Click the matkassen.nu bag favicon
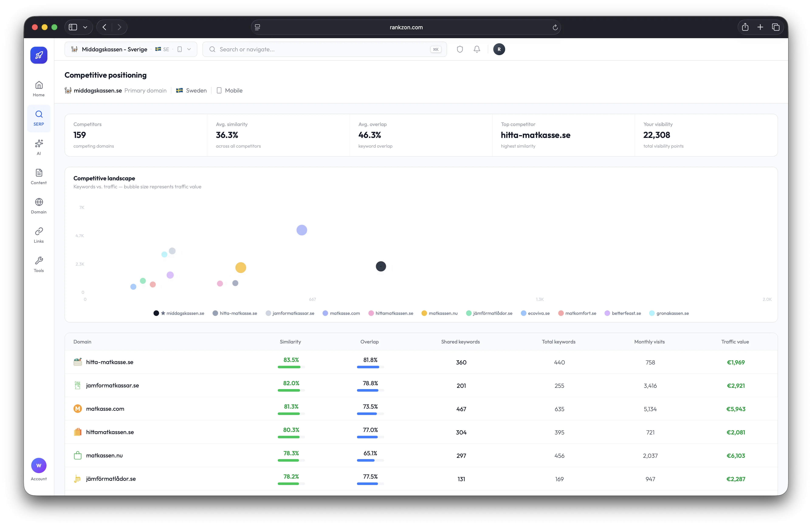The width and height of the screenshot is (812, 527). pyautogui.click(x=78, y=456)
